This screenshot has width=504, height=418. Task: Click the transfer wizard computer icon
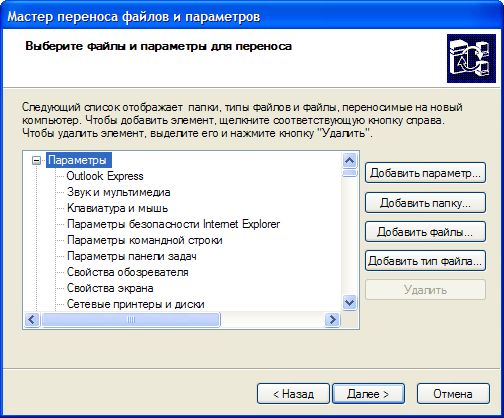coord(471,58)
